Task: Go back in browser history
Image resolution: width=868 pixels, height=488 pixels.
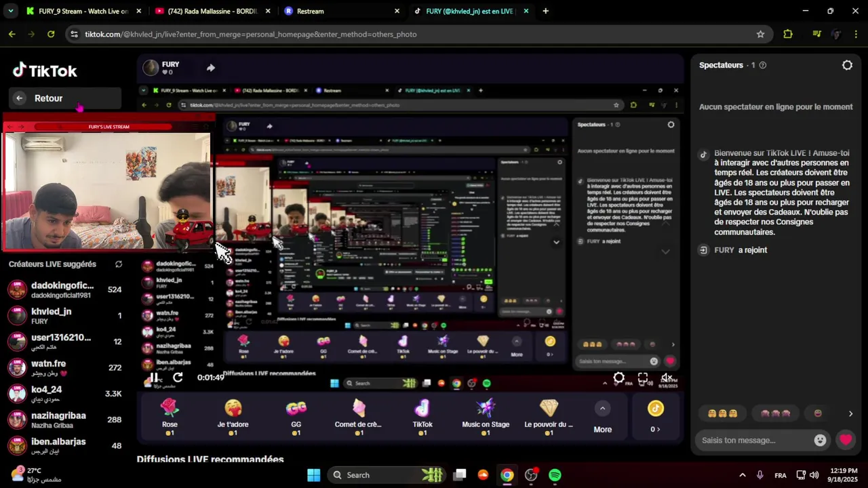Action: click(x=12, y=34)
